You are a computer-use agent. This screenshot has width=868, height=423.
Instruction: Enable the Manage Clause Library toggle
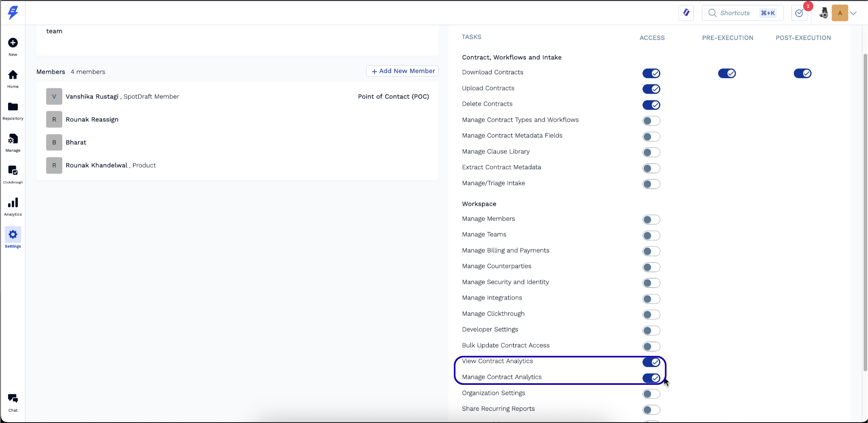[x=651, y=152]
